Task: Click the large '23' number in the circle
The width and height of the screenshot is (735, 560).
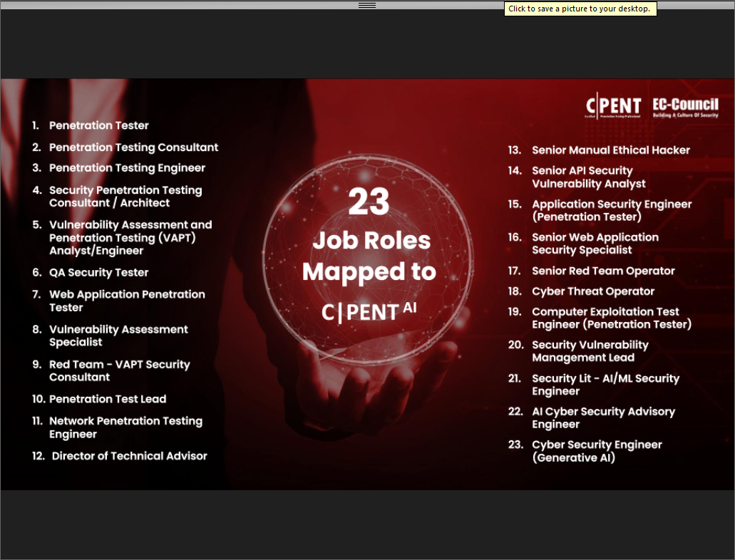Action: click(369, 202)
